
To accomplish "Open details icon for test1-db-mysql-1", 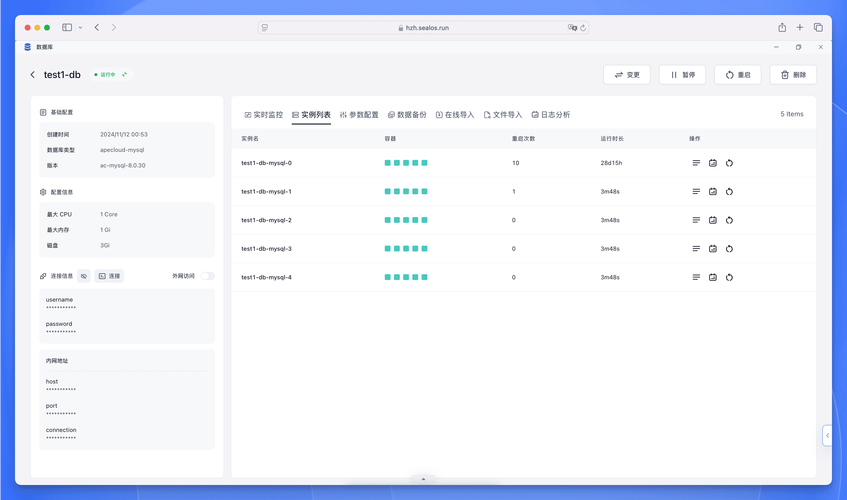I will tap(713, 191).
